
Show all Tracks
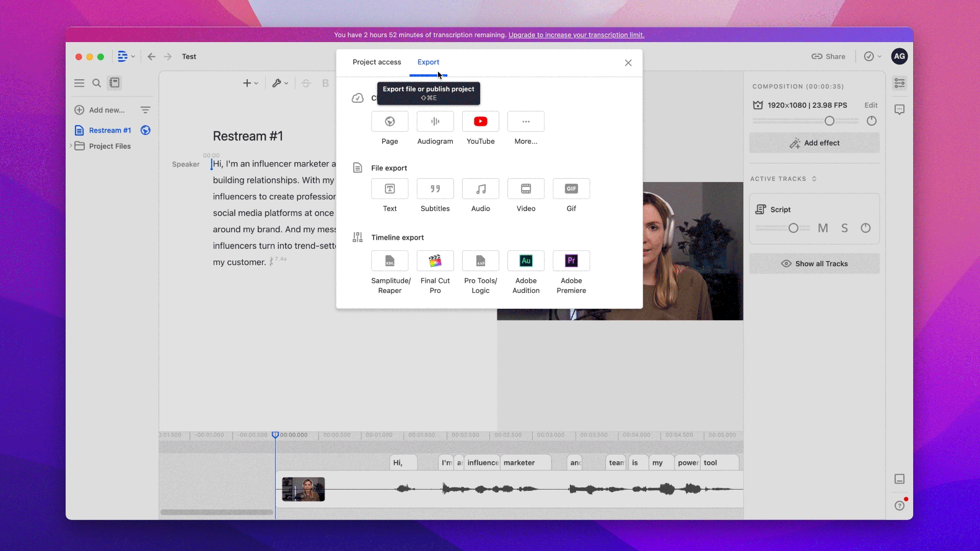point(814,264)
